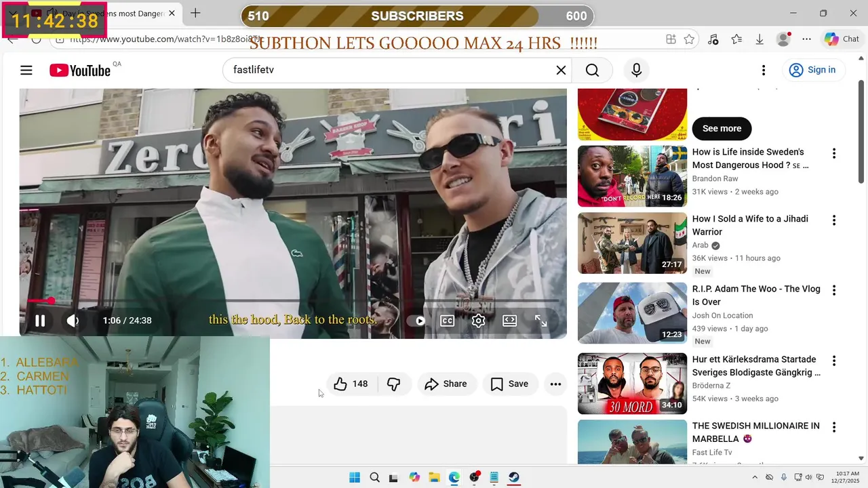Open Edge settings and more menu
868x488 pixels.
coord(806,39)
